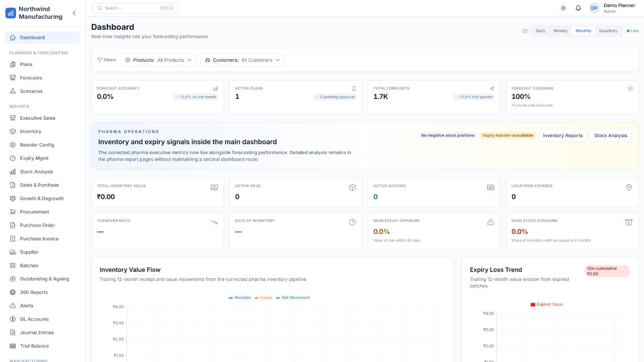Toggle Issues series in chart legend
644x362 pixels.
coord(263,298)
